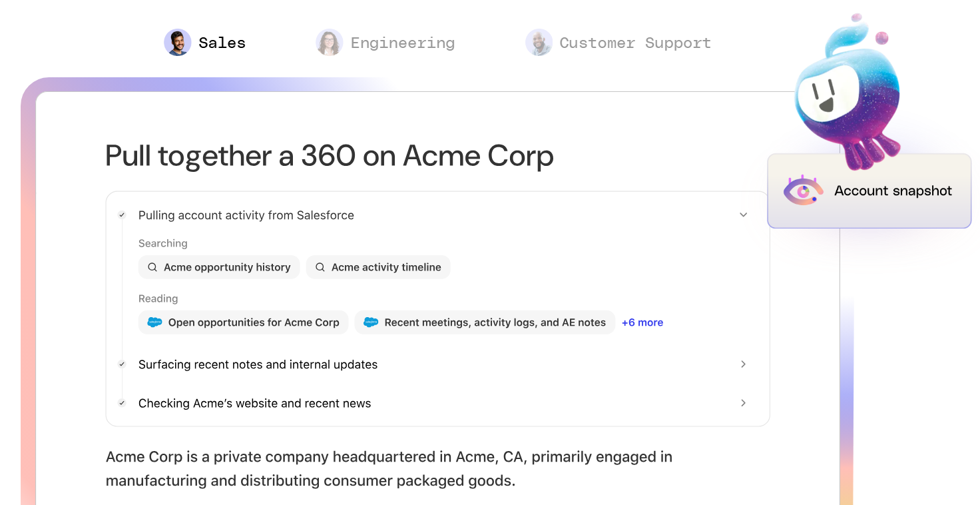The image size is (980, 505).
Task: Open the +6 more link
Action: (x=642, y=322)
